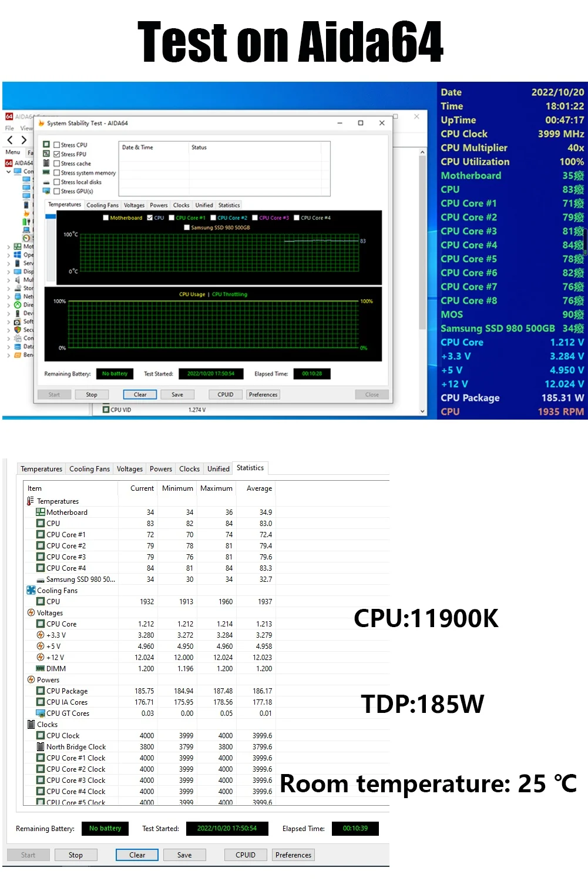Expand the Motherboard node in sidebar tree
This screenshot has width=588, height=881.
(8, 247)
